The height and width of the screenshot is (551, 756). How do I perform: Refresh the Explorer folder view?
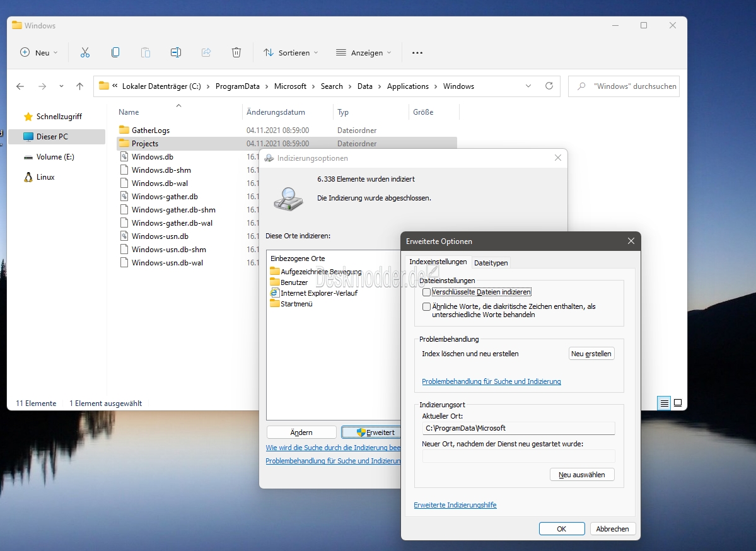point(549,86)
